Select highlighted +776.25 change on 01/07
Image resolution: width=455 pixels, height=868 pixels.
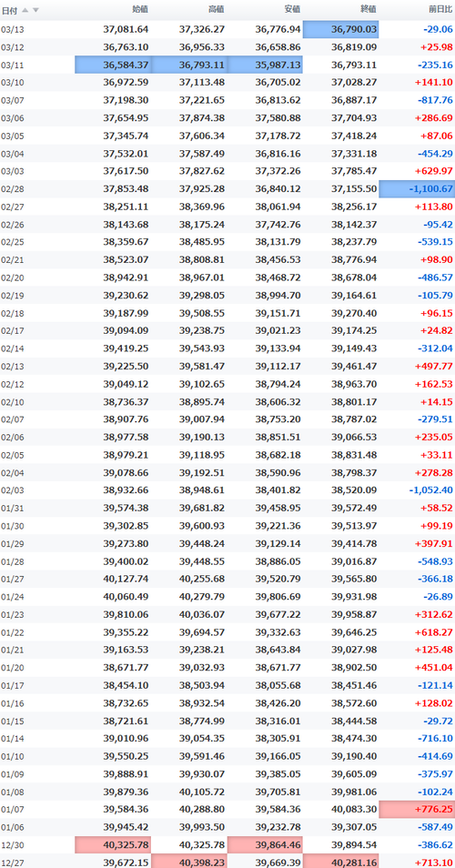click(x=417, y=809)
